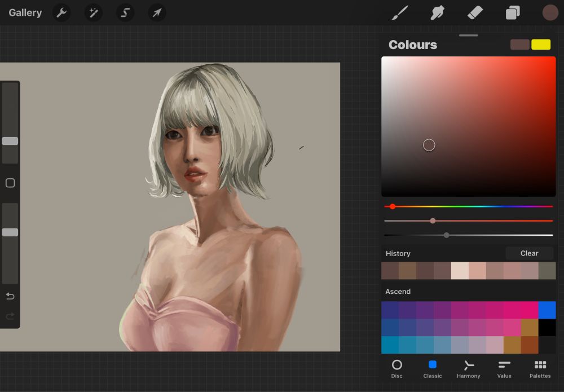Select the Eraser tool
The image size is (564, 392).
coord(475,12)
